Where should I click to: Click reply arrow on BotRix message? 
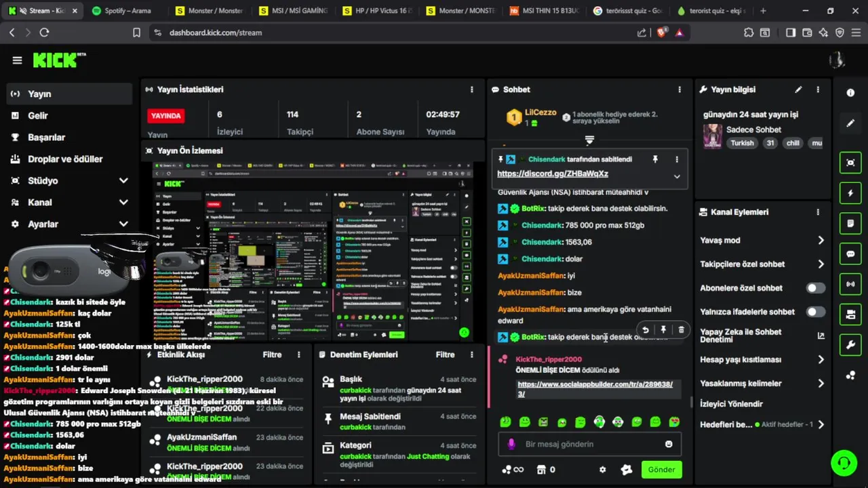[x=646, y=330]
